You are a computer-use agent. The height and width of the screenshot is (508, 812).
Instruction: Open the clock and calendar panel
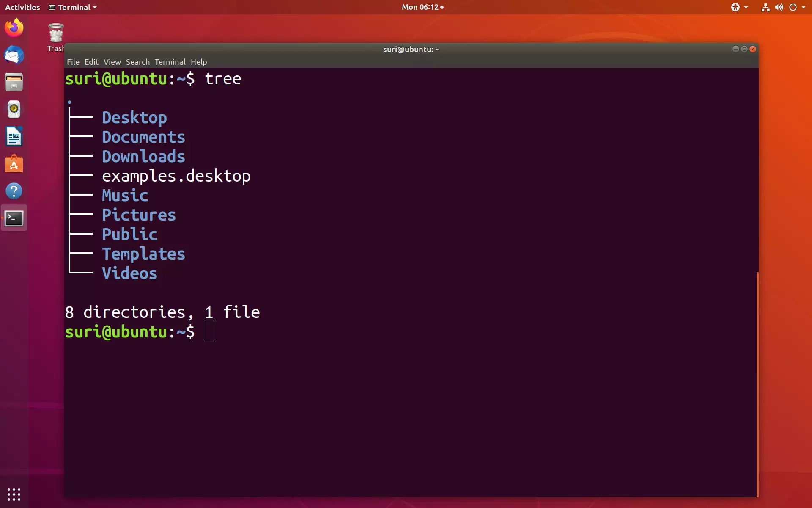(x=422, y=7)
